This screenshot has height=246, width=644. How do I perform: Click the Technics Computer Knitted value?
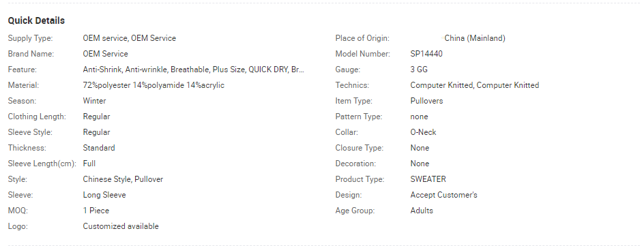474,85
